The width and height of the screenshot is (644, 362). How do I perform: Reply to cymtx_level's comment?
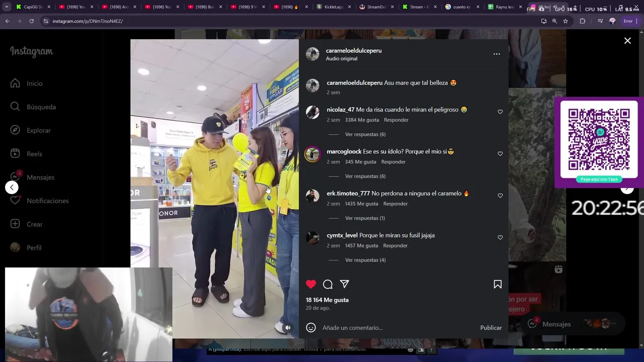[x=395, y=245]
